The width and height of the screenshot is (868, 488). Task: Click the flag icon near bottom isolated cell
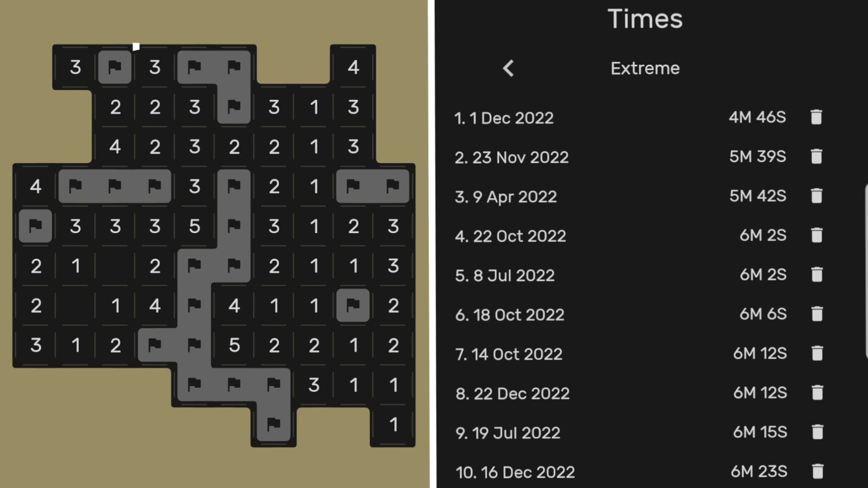point(273,424)
